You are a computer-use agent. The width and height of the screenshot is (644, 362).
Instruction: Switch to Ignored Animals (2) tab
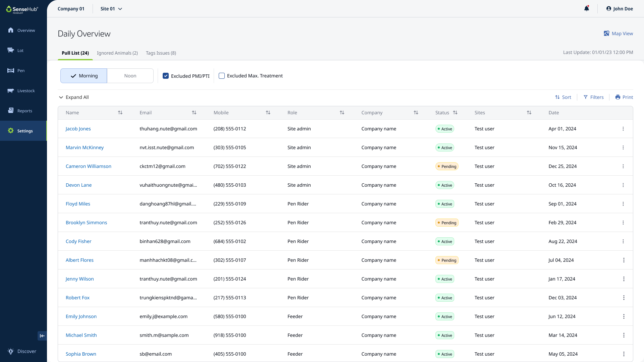tap(117, 53)
